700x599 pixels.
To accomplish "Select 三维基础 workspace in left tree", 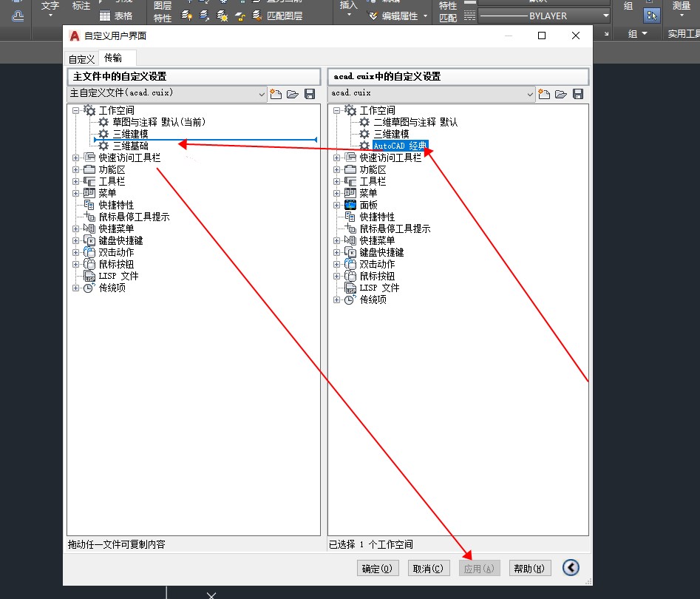I will [130, 146].
